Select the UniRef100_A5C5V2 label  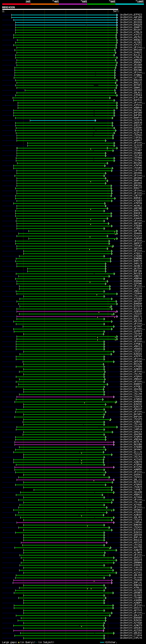point(131,37)
